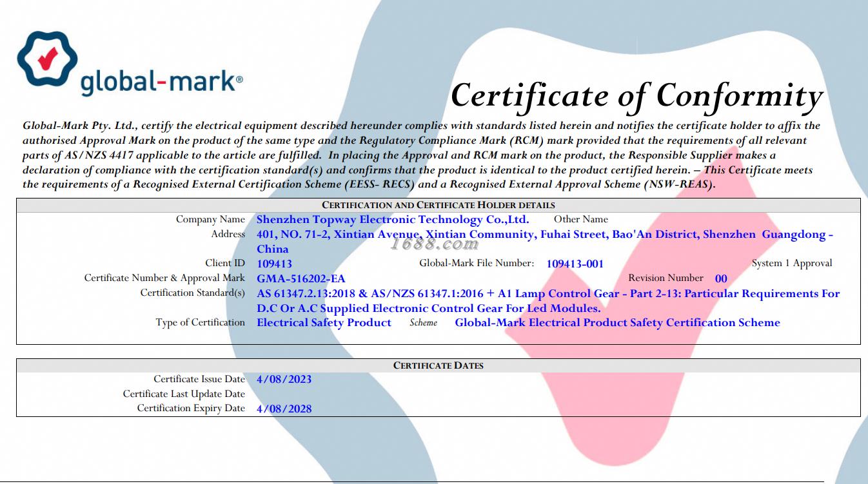Select file number value 109413-001
868x484 pixels.
coord(575,264)
